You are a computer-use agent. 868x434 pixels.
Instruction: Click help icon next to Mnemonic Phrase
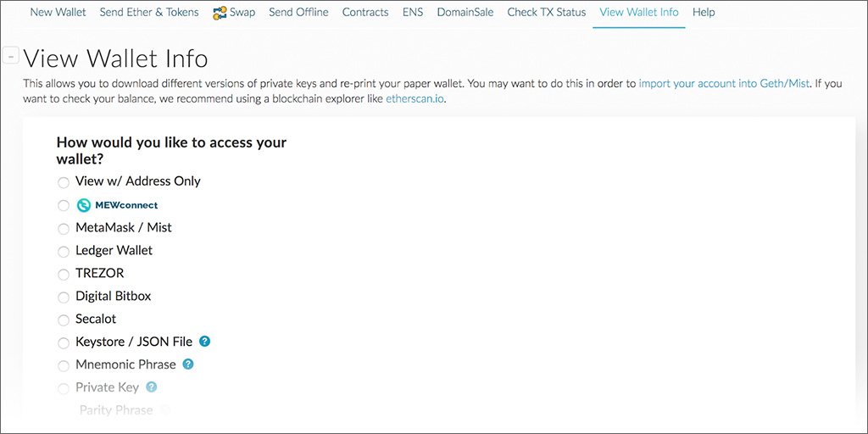[188, 364]
